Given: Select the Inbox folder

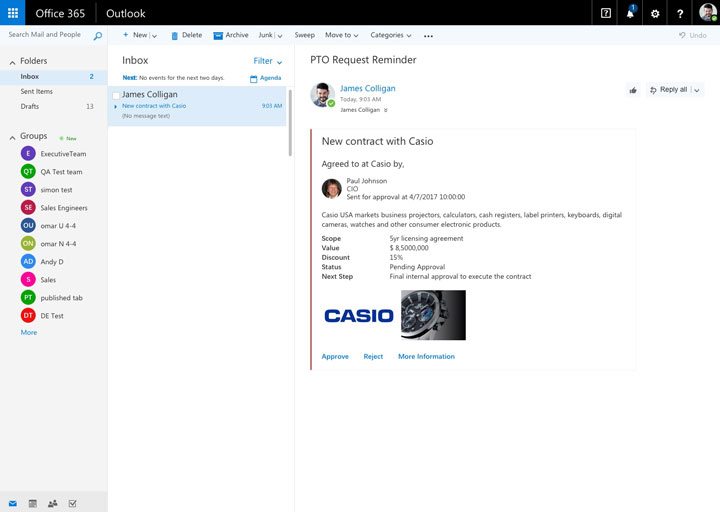Looking at the screenshot, I should coord(54,77).
